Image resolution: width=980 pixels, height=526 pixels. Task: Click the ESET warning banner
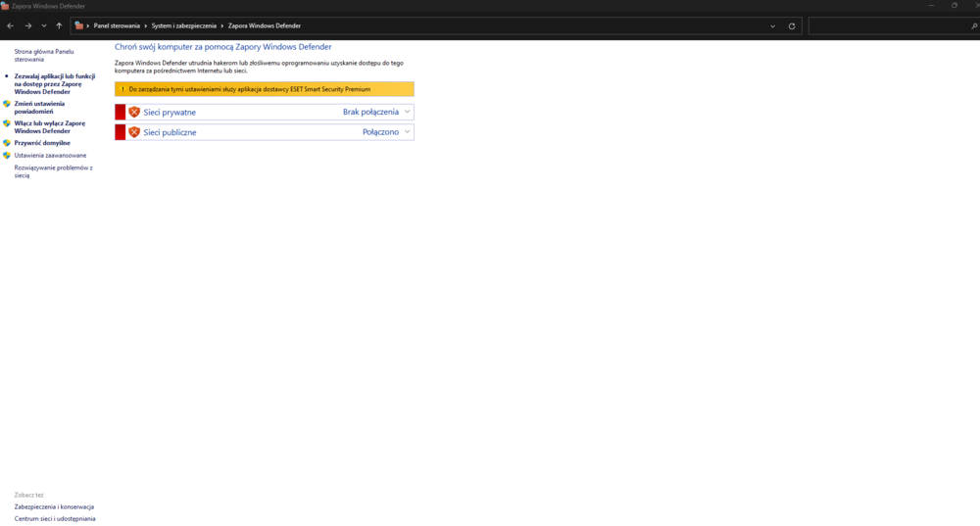tap(265, 89)
